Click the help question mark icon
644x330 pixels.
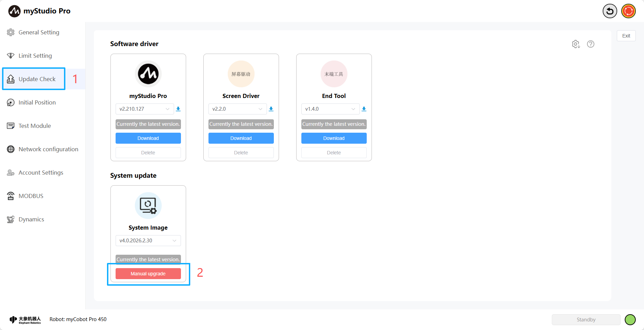pos(591,44)
